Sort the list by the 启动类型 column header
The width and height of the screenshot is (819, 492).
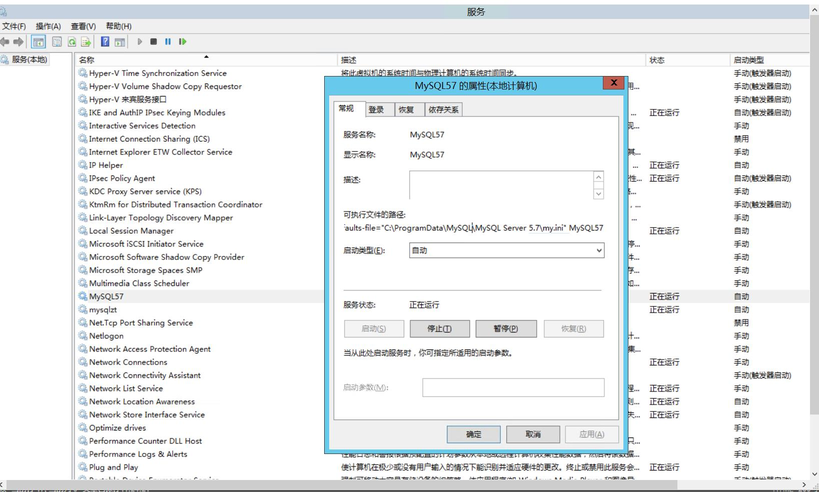click(769, 60)
